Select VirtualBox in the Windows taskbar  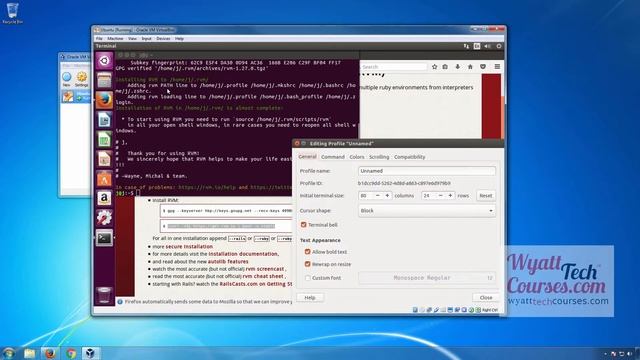tap(90, 353)
